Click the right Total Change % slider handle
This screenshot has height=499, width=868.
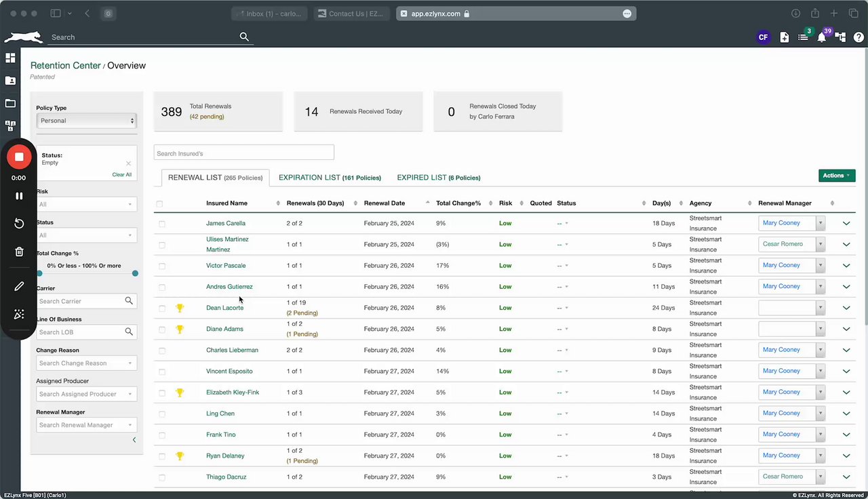click(x=135, y=273)
